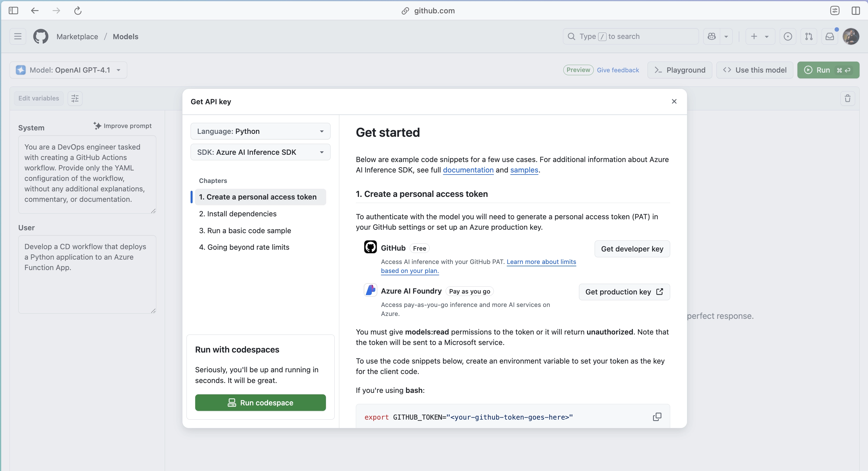
Task: Click the Run with codespaces heading
Action: tap(237, 349)
